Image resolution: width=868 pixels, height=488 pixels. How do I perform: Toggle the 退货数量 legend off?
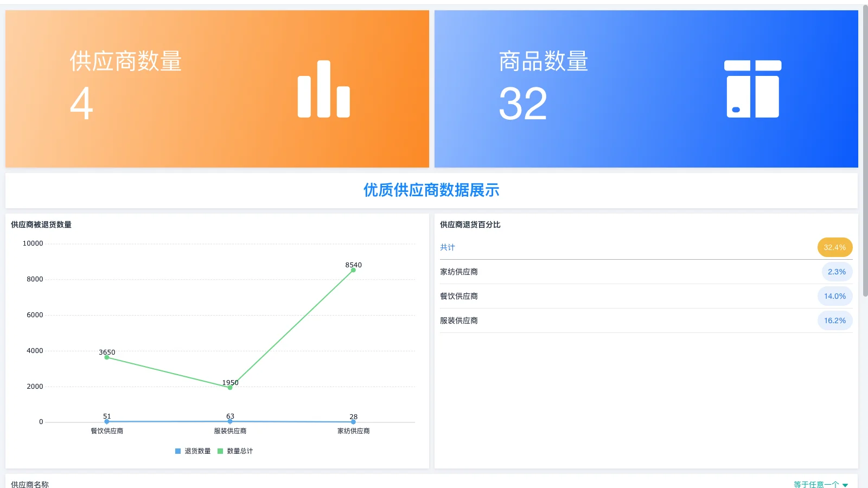[x=192, y=451]
